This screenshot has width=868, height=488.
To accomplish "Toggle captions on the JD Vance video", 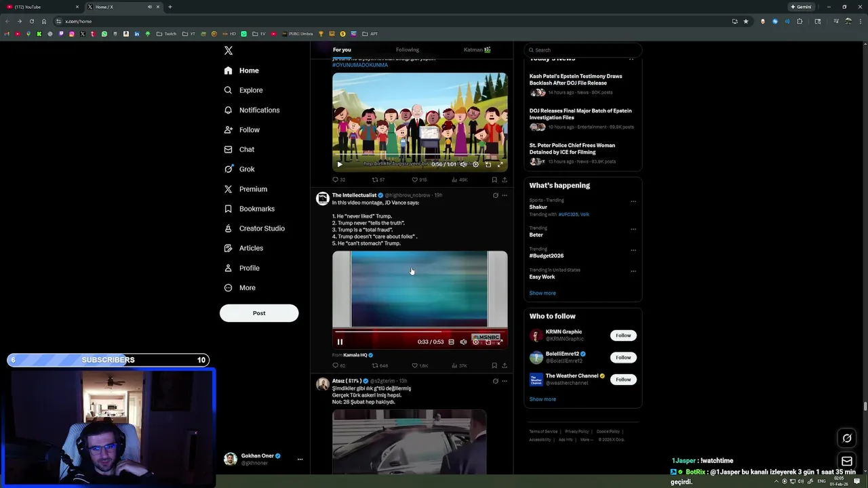I will [x=451, y=342].
